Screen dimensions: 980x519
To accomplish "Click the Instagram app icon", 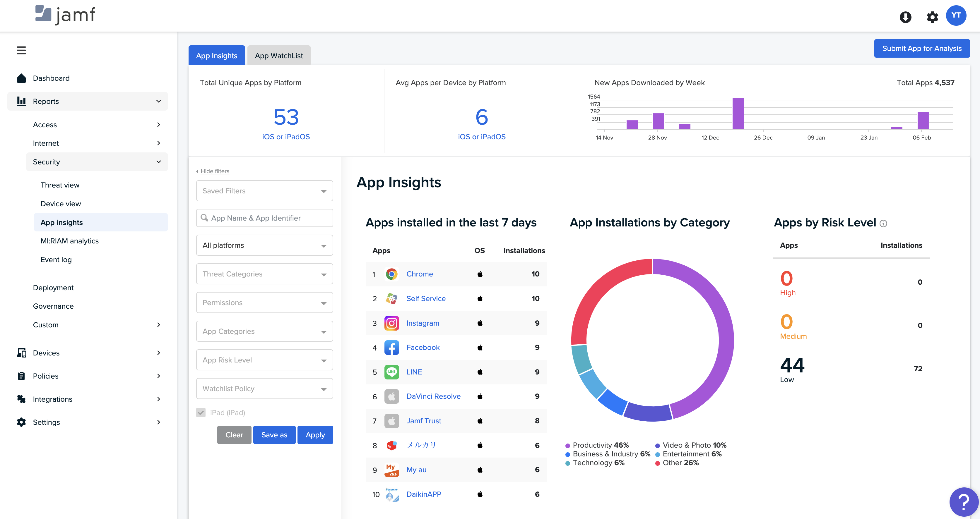I will point(391,323).
